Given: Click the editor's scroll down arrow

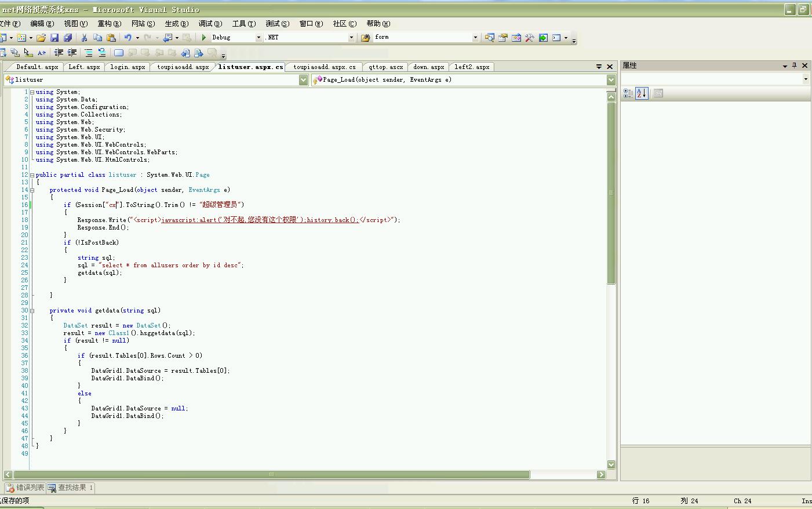Looking at the screenshot, I should [x=611, y=464].
